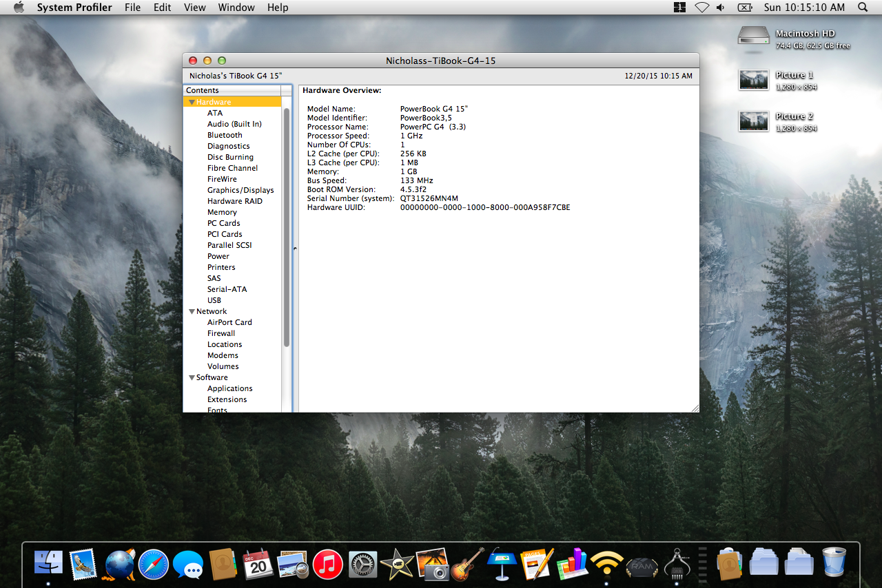
Task: Select Audio (Built In) entry
Action: coord(234,124)
